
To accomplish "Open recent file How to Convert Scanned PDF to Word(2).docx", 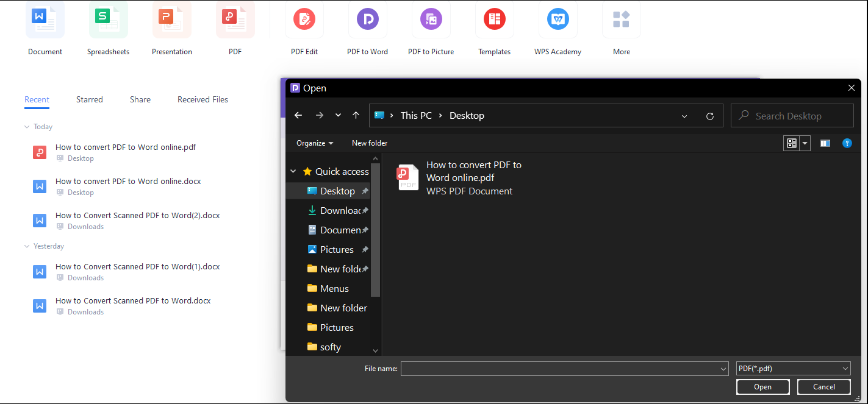I will (x=138, y=215).
